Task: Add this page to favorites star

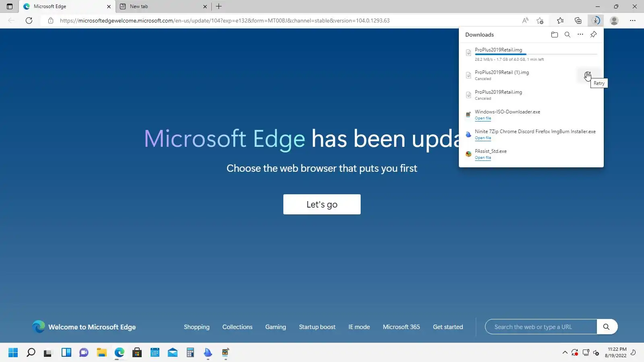Action: click(540, 21)
